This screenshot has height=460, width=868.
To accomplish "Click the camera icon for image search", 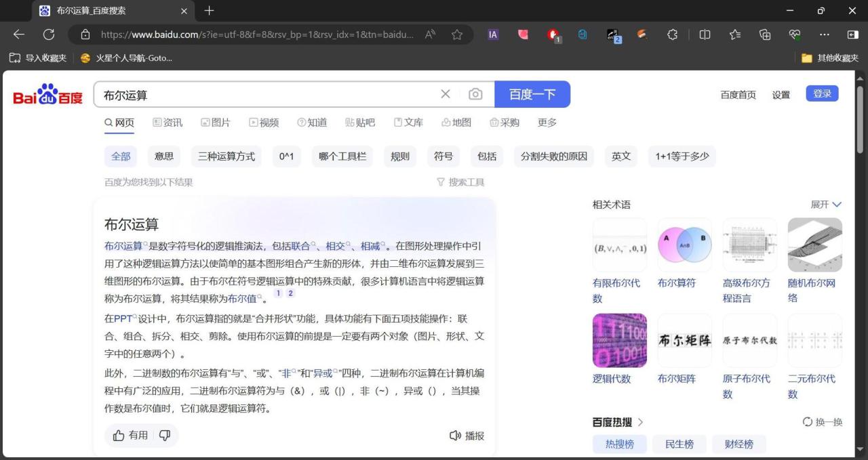I will (475, 94).
